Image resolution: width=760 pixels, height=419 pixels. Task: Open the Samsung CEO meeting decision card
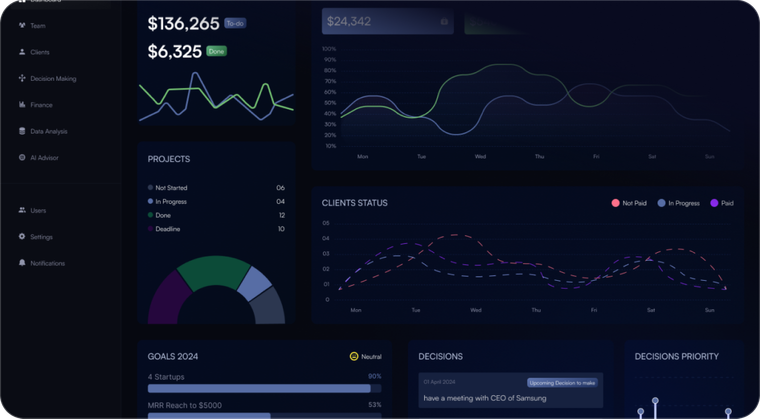tap(510, 391)
